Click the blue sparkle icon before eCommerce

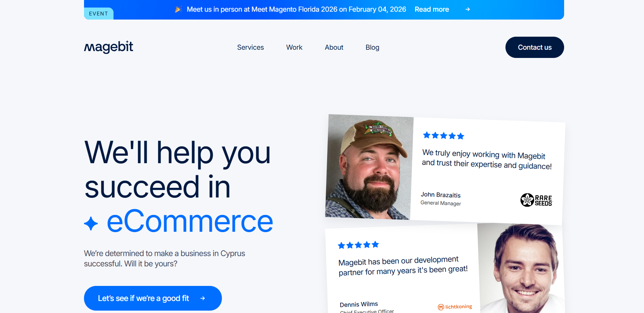click(x=91, y=223)
